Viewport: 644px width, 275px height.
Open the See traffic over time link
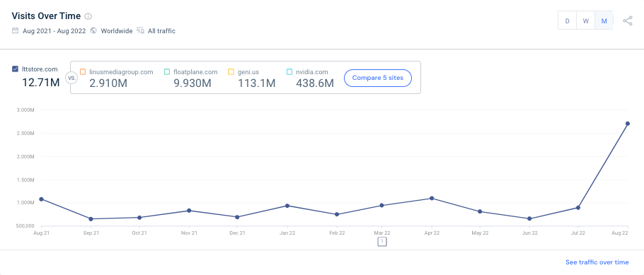point(597,262)
